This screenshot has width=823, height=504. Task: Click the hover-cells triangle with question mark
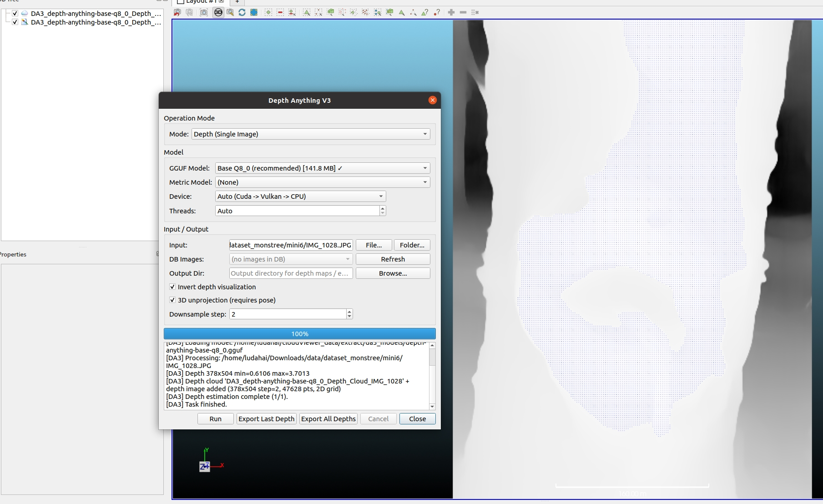[424, 12]
